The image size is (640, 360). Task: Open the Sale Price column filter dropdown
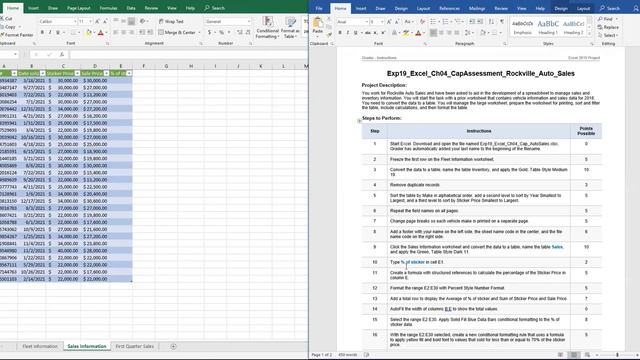coord(106,73)
